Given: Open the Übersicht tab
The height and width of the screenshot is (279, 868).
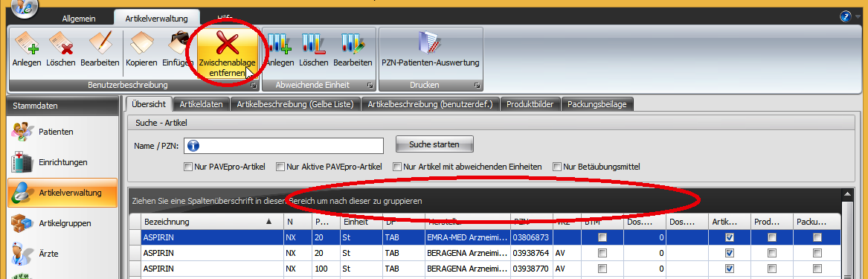Looking at the screenshot, I should tap(149, 104).
